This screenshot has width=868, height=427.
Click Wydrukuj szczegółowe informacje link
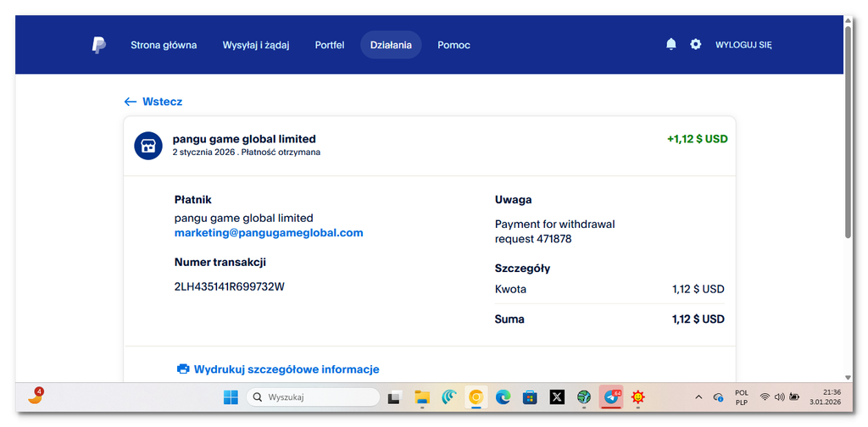click(x=287, y=369)
